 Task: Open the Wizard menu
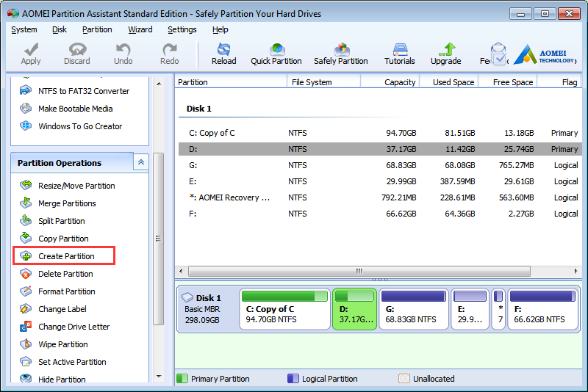click(x=140, y=29)
